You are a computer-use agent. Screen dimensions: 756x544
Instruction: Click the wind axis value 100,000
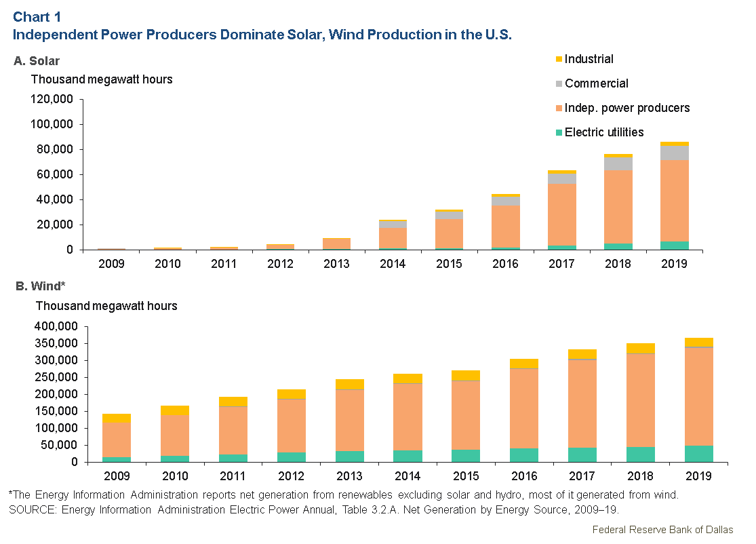point(56,428)
